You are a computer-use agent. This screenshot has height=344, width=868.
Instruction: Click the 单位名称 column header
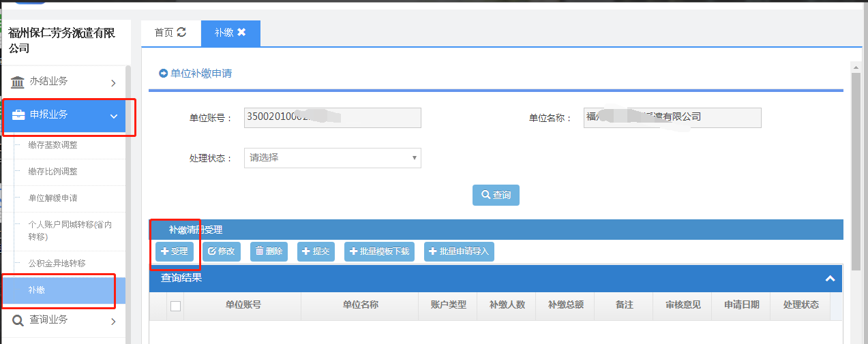click(x=360, y=305)
